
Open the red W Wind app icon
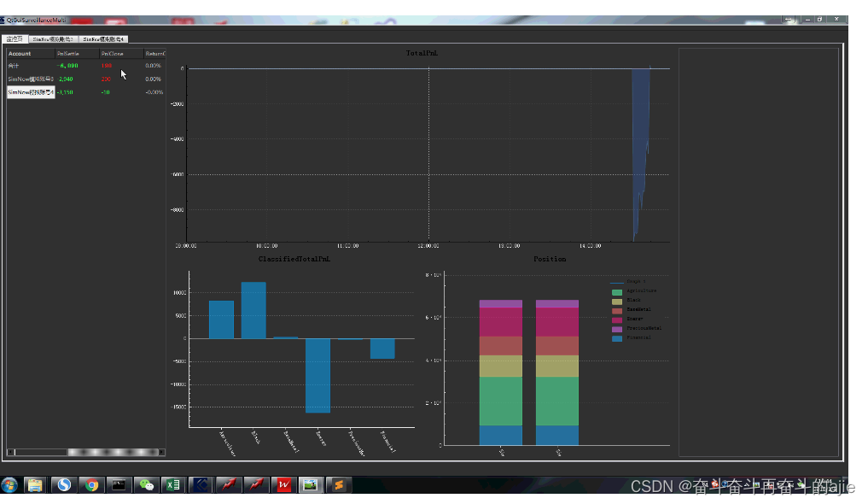pos(283,485)
